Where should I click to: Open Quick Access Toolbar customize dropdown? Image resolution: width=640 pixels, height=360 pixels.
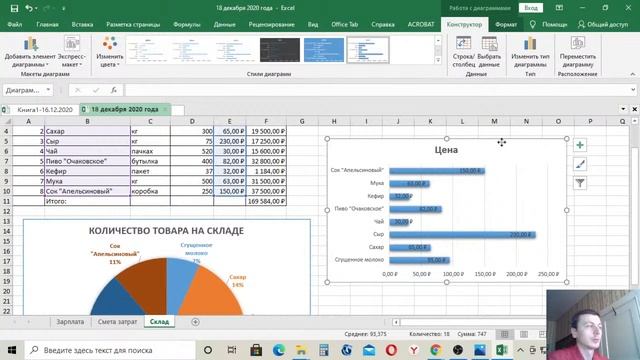pyautogui.click(x=64, y=8)
